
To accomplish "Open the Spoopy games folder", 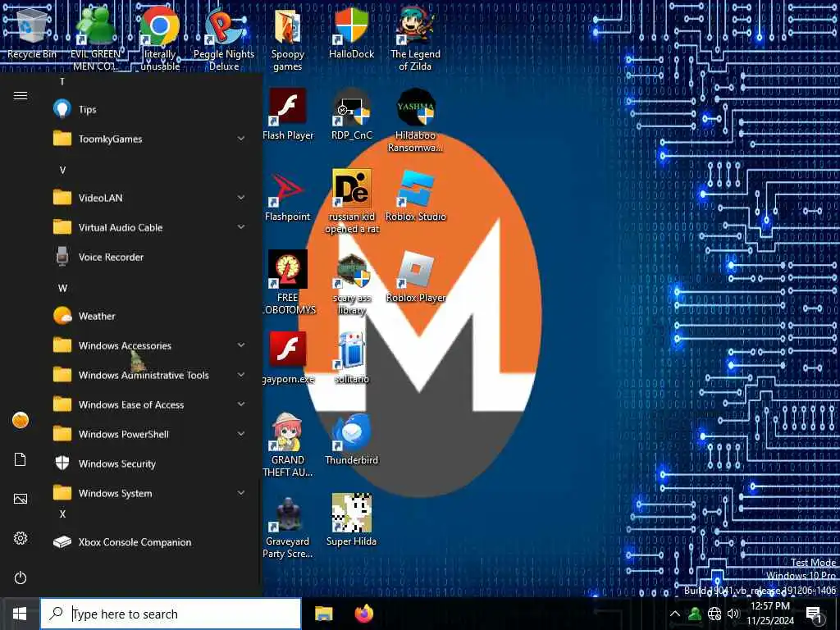I will click(x=288, y=39).
